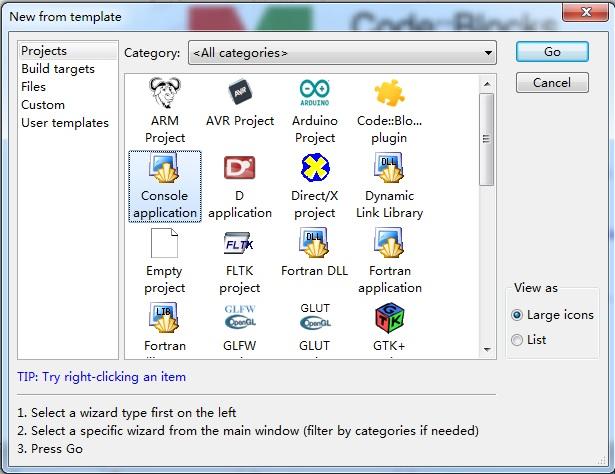Viewport: 615px width, 474px height.
Task: Choose the FLTK project icon
Action: 239,244
